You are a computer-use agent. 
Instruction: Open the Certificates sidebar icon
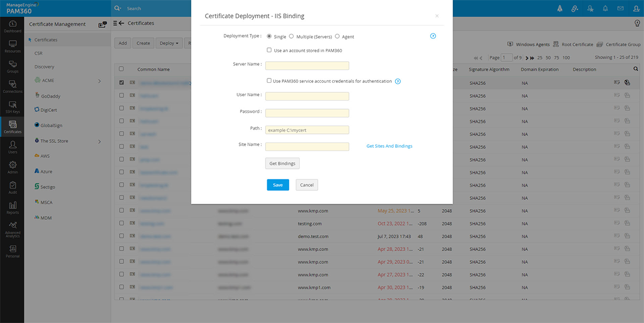[12, 127]
